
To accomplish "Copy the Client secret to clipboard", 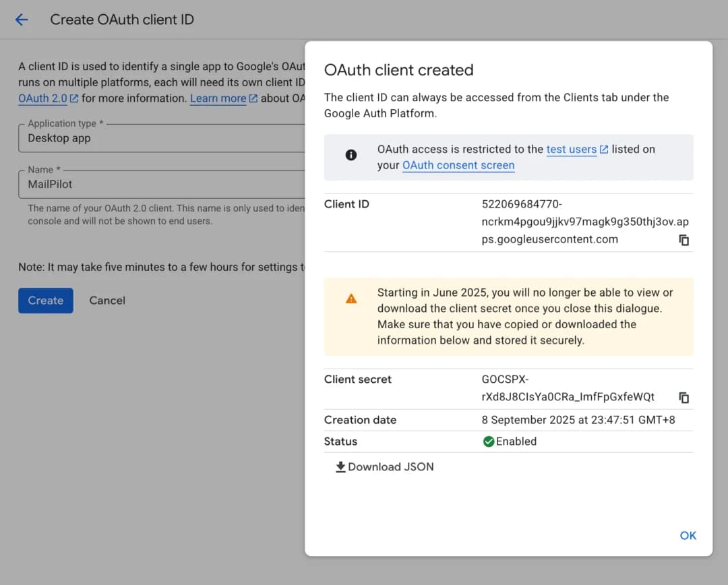I will tap(684, 398).
